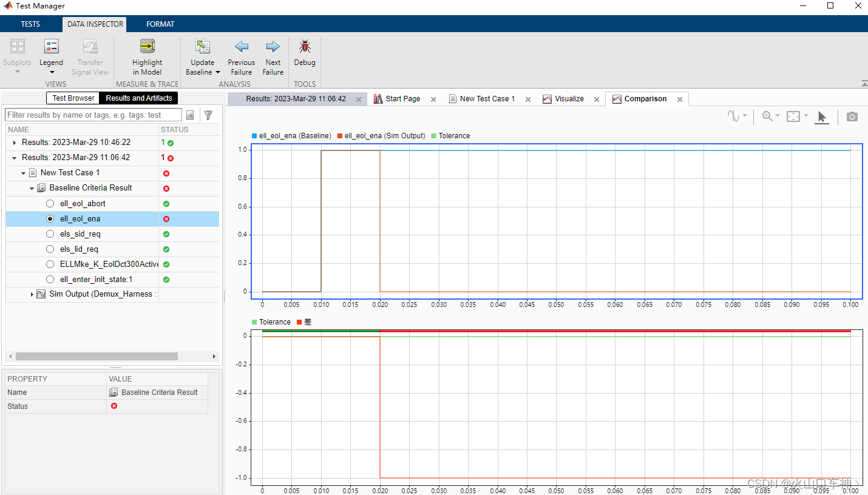
Task: Click the failed status of Results 11:06:42
Action: (171, 158)
